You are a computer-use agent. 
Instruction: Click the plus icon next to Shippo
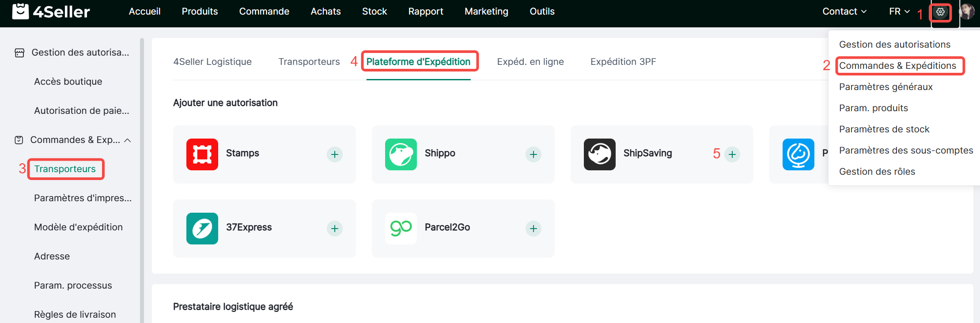tap(534, 154)
